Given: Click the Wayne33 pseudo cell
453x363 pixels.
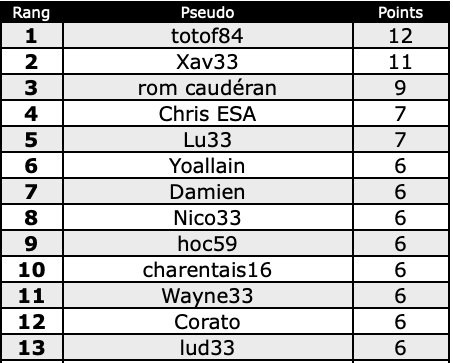Looking at the screenshot, I should point(207,296).
